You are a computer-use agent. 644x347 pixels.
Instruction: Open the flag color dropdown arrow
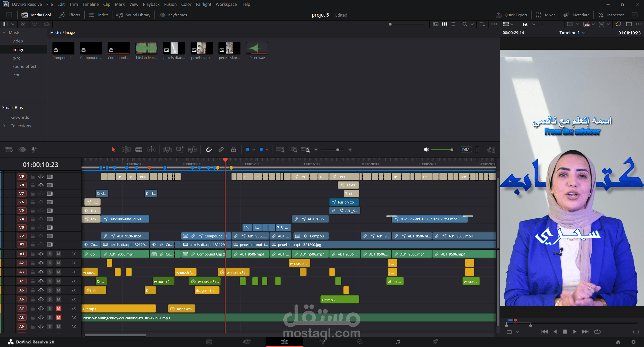[254, 150]
